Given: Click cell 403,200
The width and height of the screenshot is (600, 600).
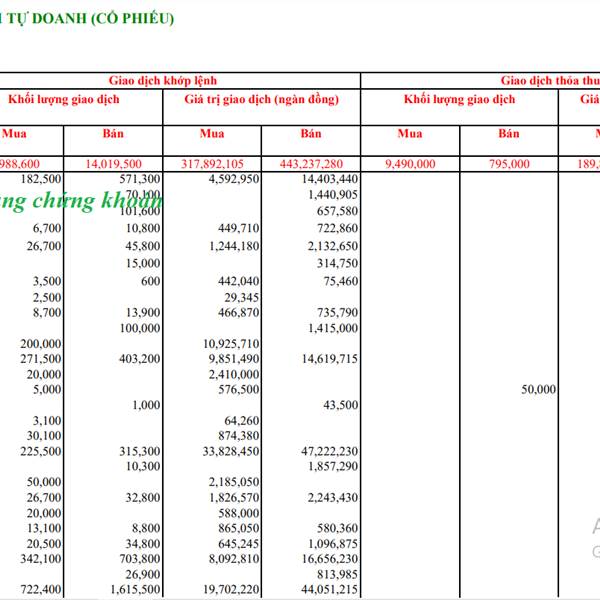Looking at the screenshot, I should pyautogui.click(x=140, y=359).
